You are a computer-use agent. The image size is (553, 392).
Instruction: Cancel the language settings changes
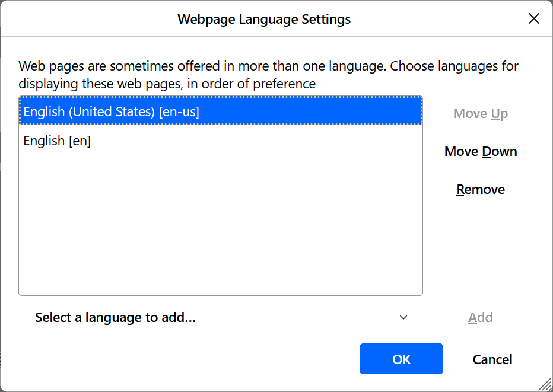pos(492,359)
